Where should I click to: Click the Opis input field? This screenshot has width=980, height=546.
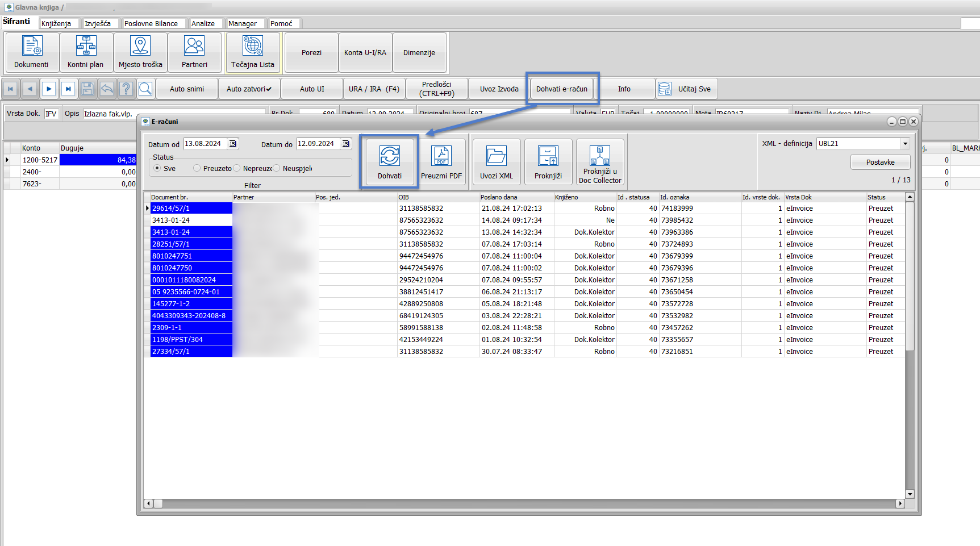click(174, 114)
